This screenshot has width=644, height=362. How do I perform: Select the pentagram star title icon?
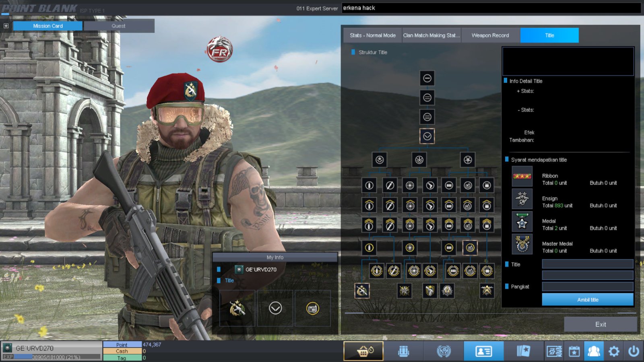pos(468,160)
